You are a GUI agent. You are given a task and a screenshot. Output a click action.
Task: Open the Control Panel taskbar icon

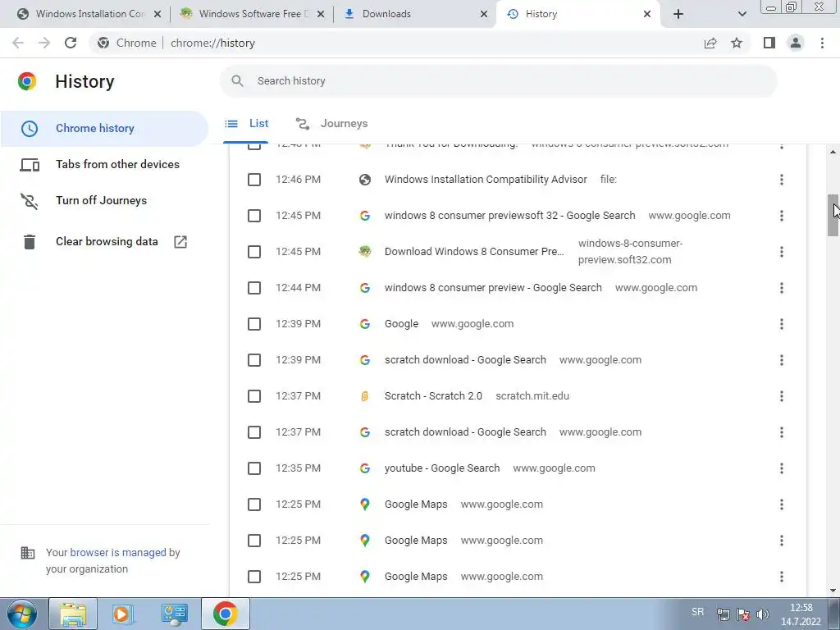pyautogui.click(x=174, y=614)
